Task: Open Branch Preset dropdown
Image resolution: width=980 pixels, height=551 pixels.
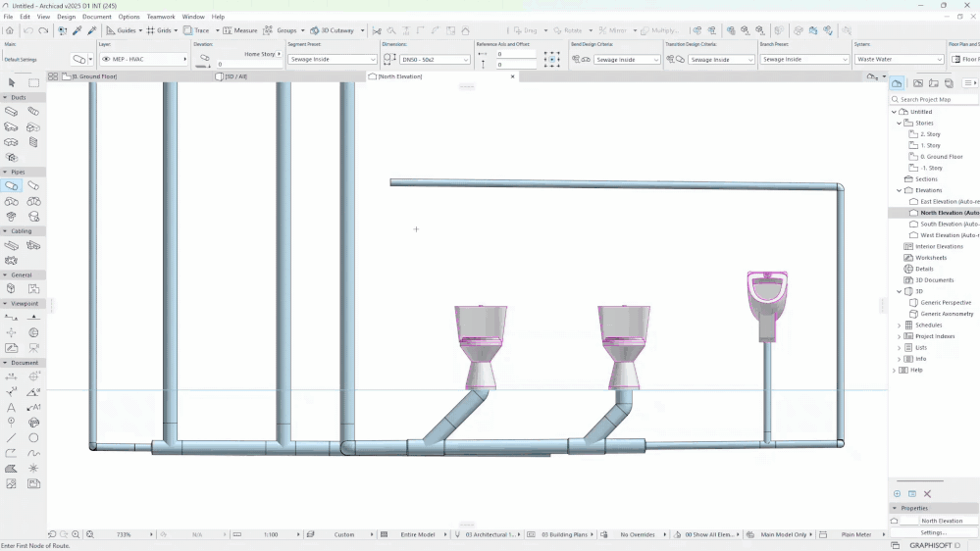Action: (x=804, y=60)
